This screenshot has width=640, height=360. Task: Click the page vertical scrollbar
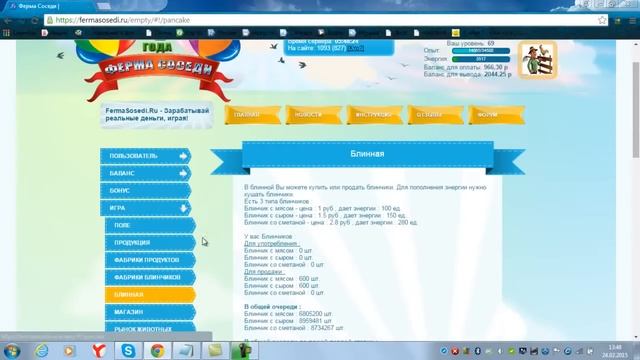coord(636,110)
